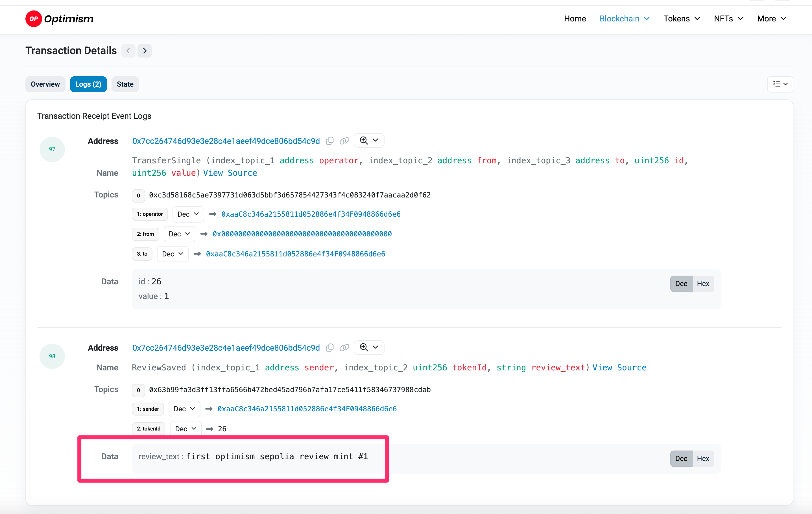
Task: Select topic hash 0x63b99fa3d3ff text
Action: 290,390
